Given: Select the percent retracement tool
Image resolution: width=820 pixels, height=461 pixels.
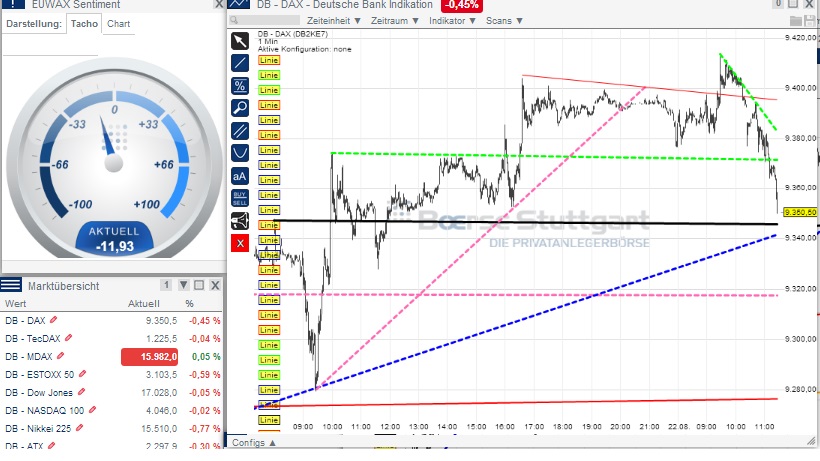Looking at the screenshot, I should (240, 86).
